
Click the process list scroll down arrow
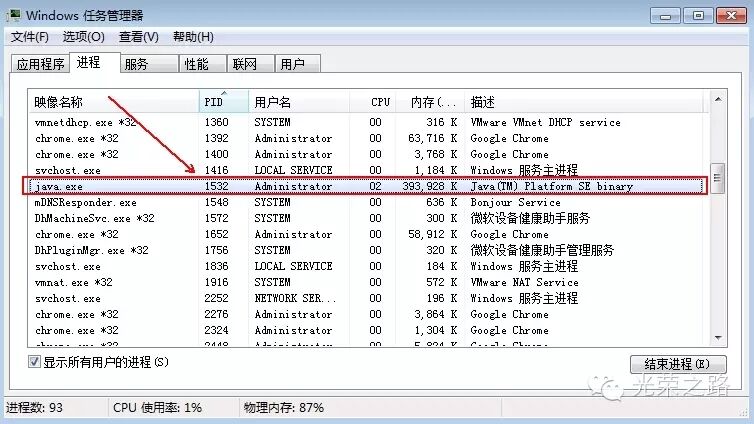(x=718, y=338)
